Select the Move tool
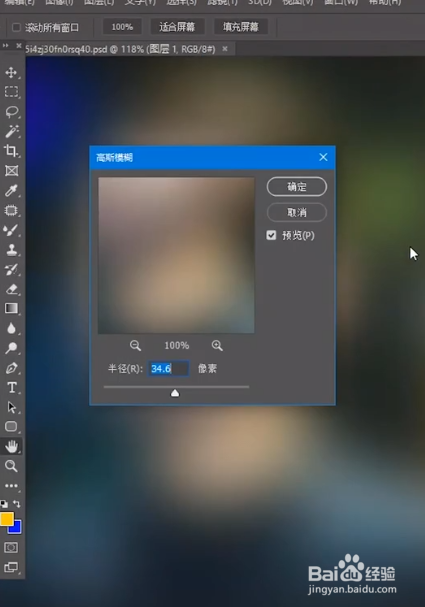Viewport: 425px width, 607px height. (11, 72)
